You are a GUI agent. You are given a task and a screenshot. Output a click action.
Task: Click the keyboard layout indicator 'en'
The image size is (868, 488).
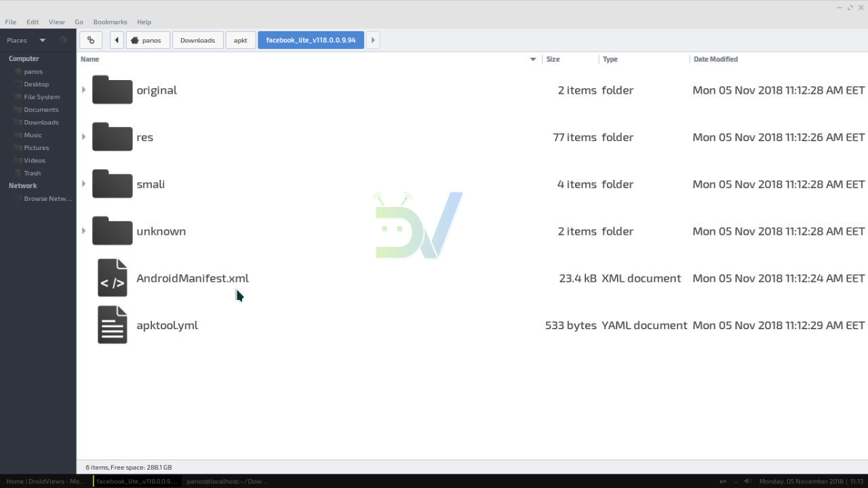[722, 481]
